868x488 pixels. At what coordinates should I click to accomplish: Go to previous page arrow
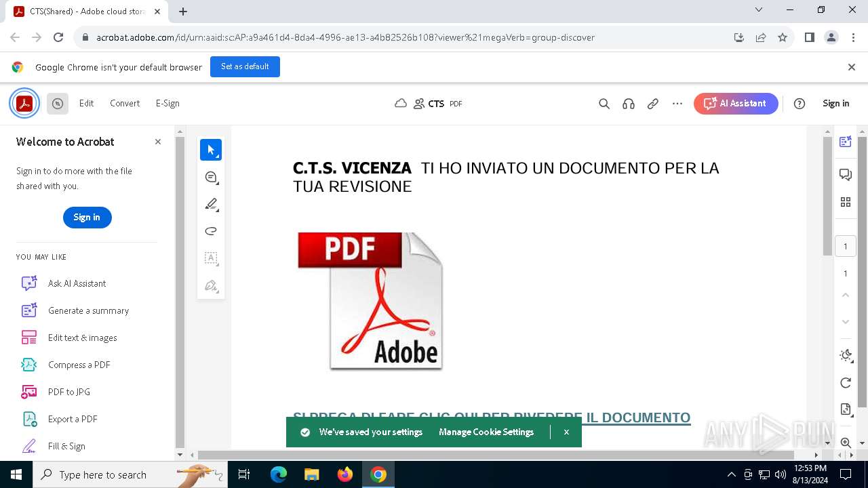click(846, 295)
